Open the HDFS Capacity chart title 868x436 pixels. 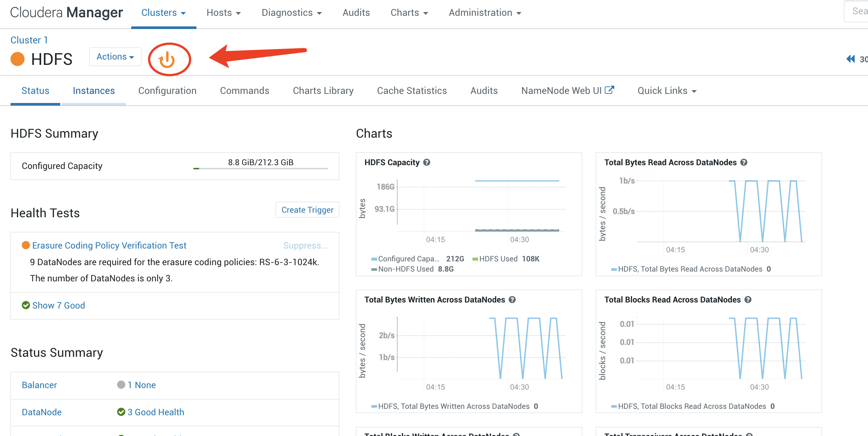(392, 162)
